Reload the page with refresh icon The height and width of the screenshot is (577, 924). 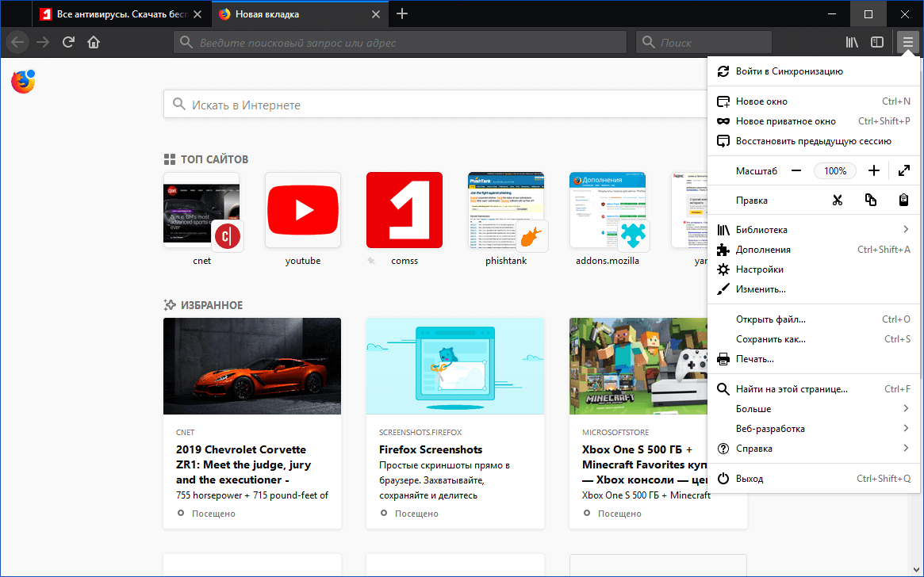tap(68, 41)
